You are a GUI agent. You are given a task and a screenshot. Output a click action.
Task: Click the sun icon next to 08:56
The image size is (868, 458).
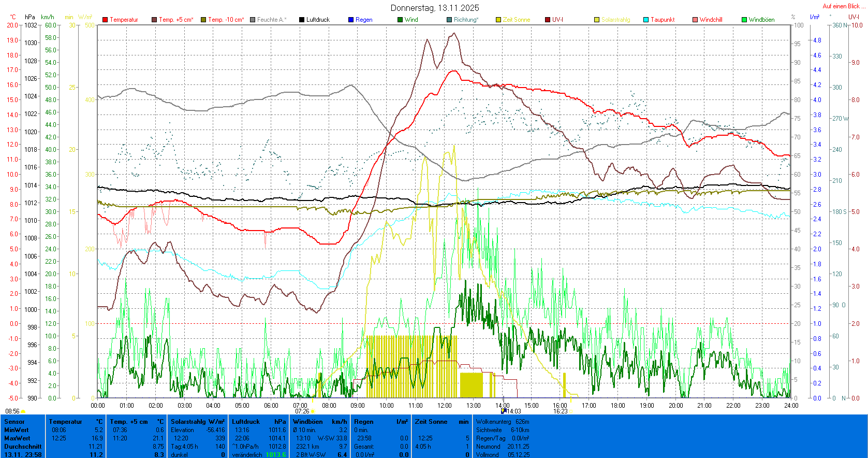pyautogui.click(x=23, y=411)
